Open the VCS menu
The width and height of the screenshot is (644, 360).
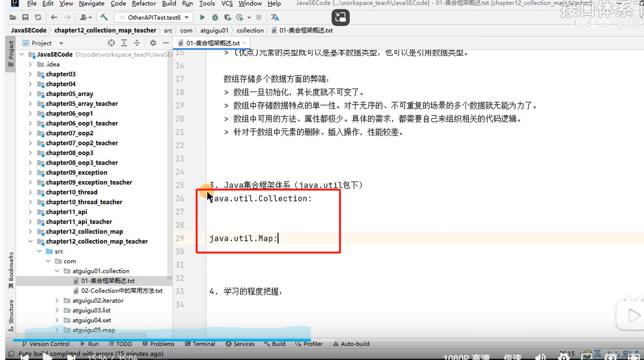227,4
